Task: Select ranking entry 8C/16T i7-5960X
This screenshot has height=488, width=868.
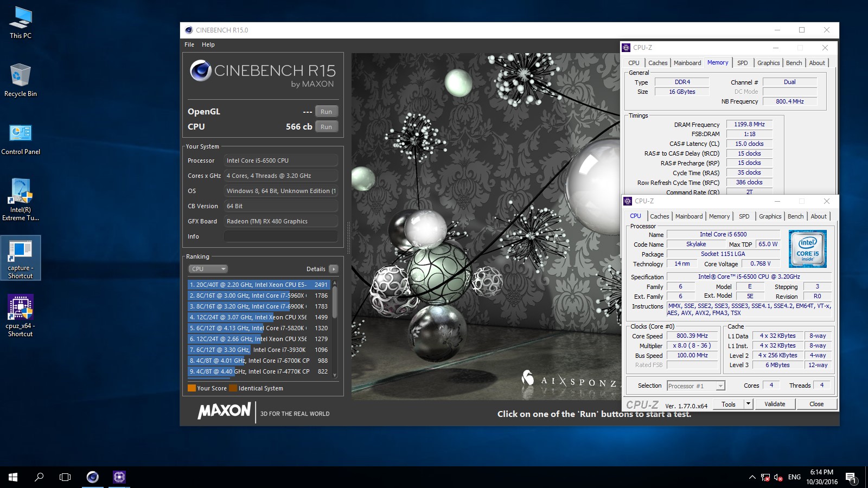Action: click(259, 296)
